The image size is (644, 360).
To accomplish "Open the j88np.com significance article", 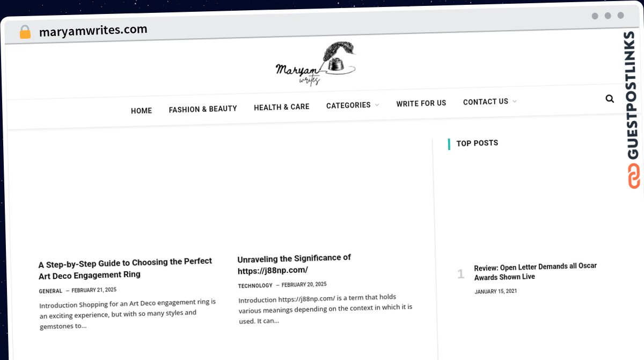I will click(294, 264).
